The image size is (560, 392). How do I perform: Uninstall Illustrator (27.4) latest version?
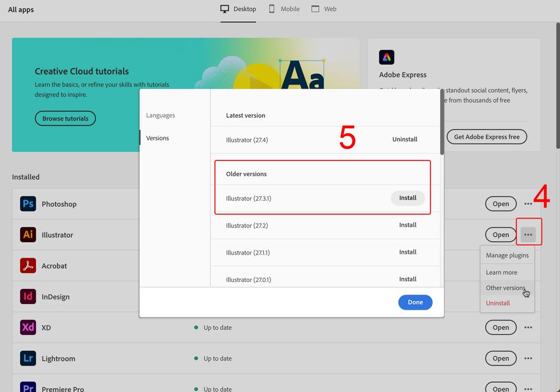coord(405,139)
